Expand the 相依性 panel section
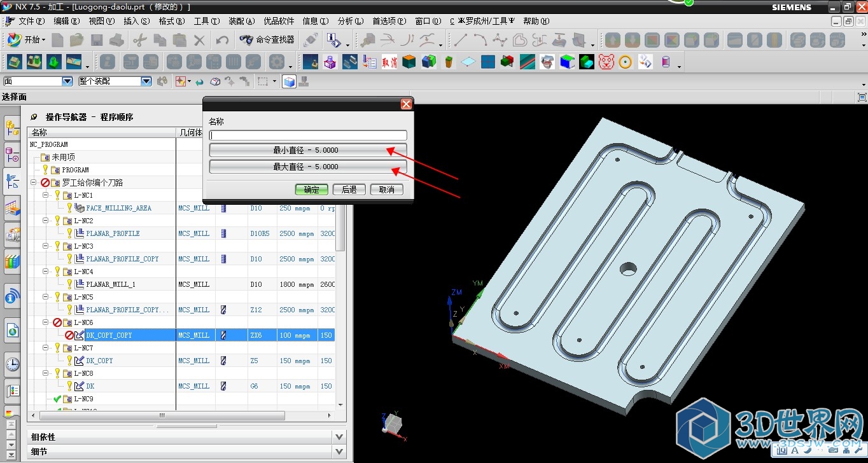 [340, 437]
